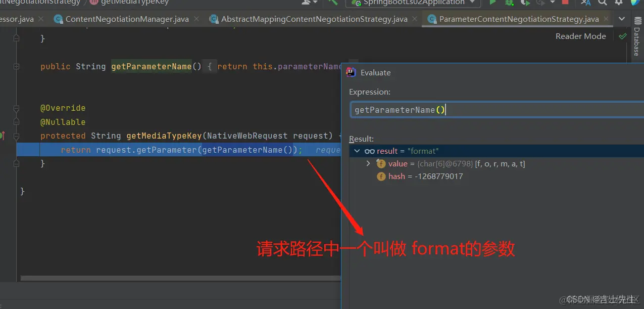
Task: Start the Debug bug icon
Action: [509, 3]
